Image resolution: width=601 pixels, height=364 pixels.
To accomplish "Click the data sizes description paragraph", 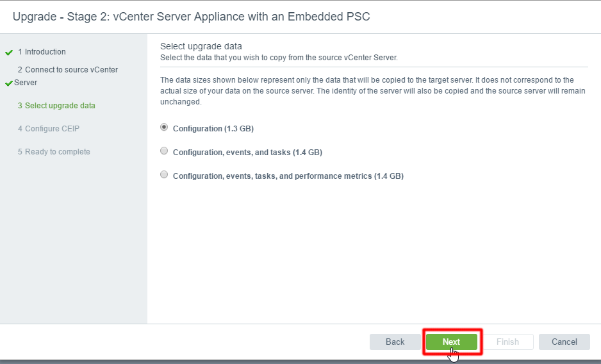I will point(372,91).
